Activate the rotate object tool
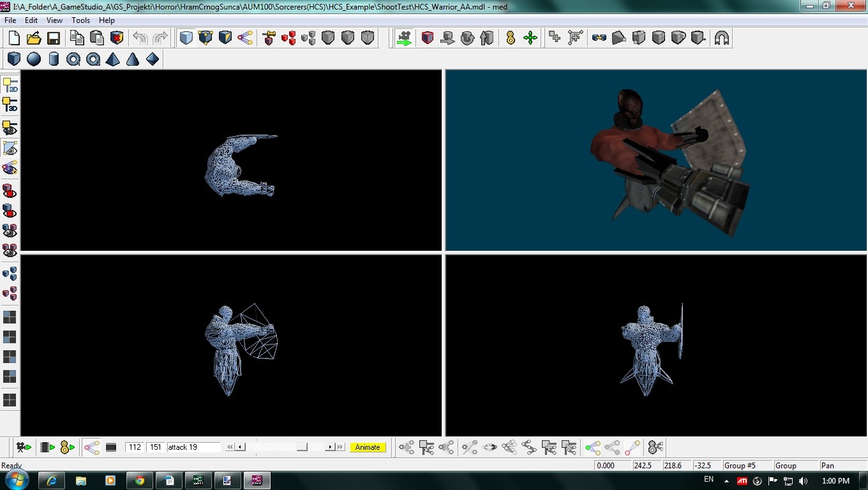Screen dimensions: 868x490 point(467,38)
